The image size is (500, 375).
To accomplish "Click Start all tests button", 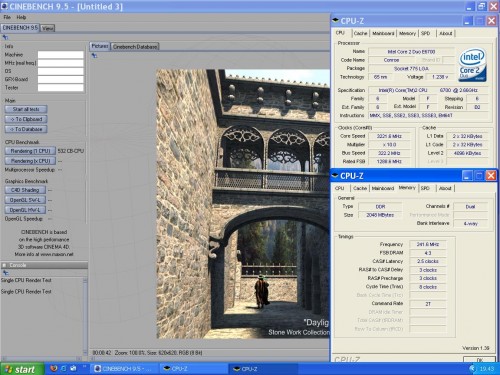I will coord(26,109).
